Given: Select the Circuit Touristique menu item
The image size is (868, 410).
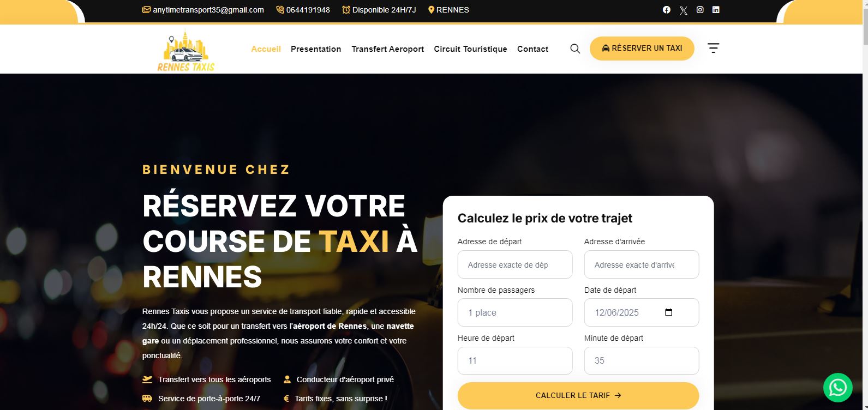Looking at the screenshot, I should tap(470, 49).
